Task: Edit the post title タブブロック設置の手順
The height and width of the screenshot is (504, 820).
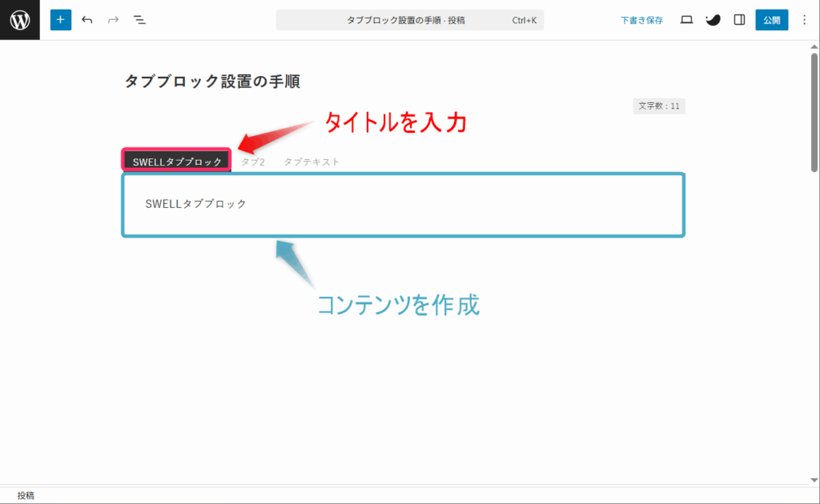Action: [x=211, y=82]
